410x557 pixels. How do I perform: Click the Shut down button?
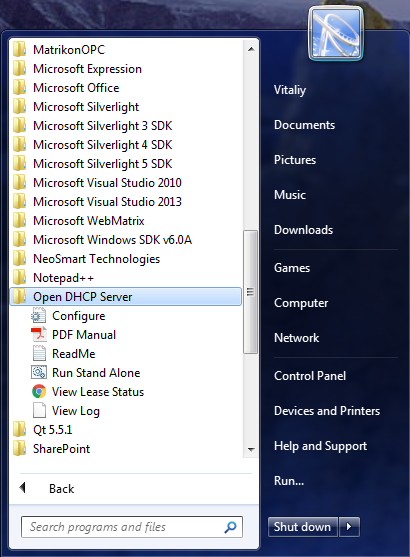(302, 527)
